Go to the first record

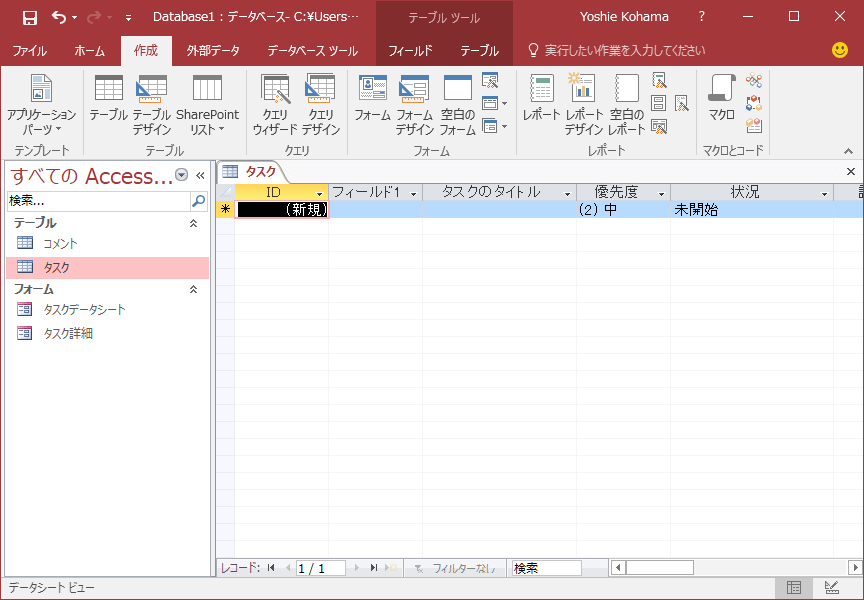pyautogui.click(x=271, y=567)
